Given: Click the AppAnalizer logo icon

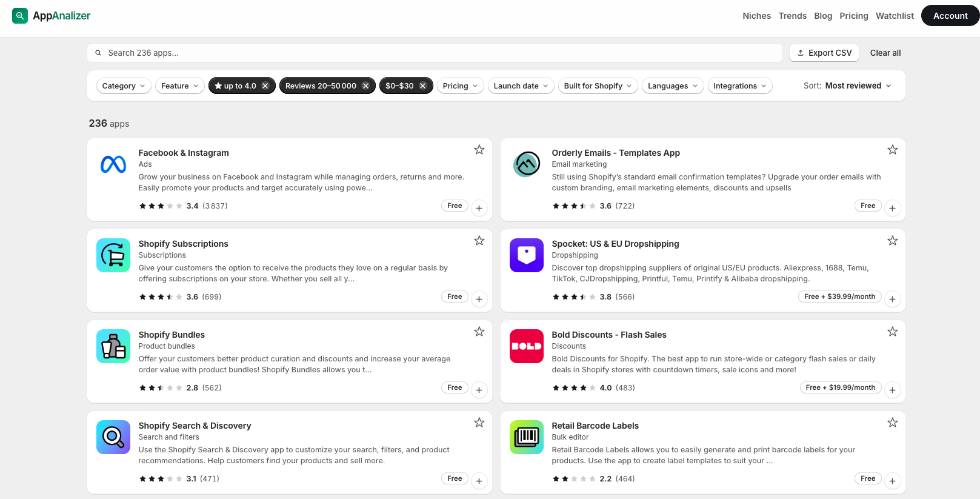Looking at the screenshot, I should pos(20,16).
